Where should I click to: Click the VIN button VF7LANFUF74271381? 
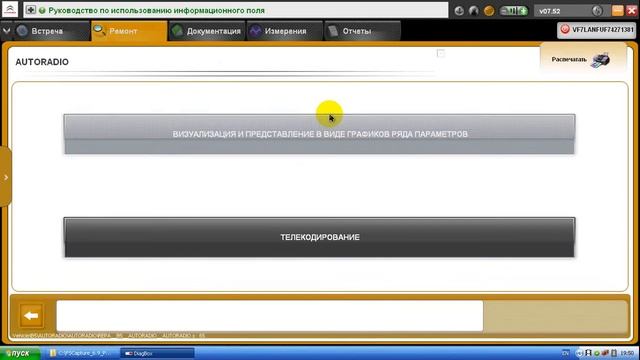point(596,30)
